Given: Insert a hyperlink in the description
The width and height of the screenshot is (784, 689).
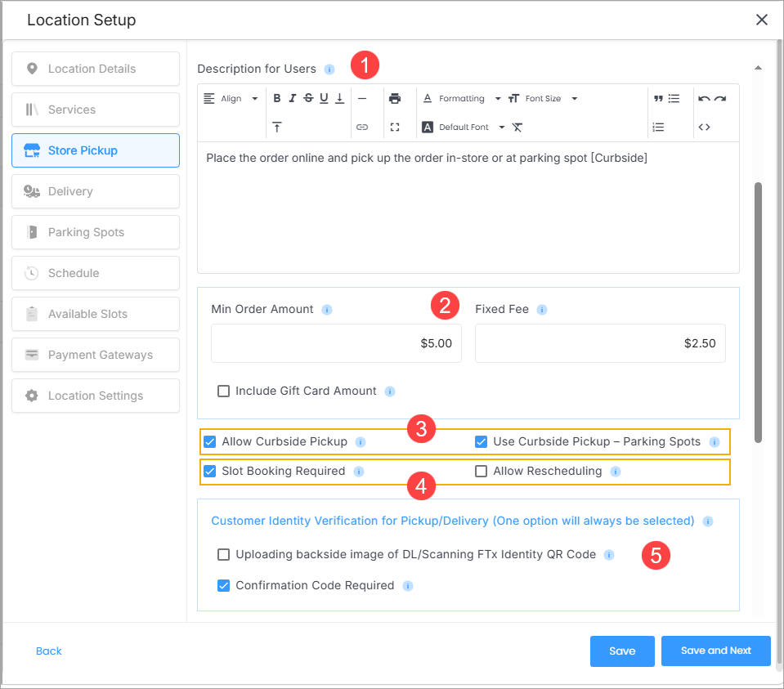Looking at the screenshot, I should (362, 127).
